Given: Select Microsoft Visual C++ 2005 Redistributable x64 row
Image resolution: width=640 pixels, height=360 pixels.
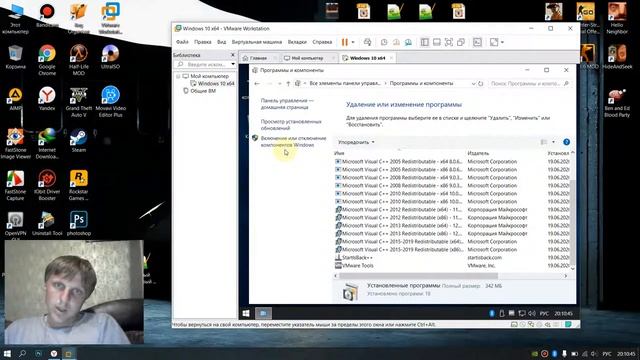Looking at the screenshot, I should tap(451, 162).
